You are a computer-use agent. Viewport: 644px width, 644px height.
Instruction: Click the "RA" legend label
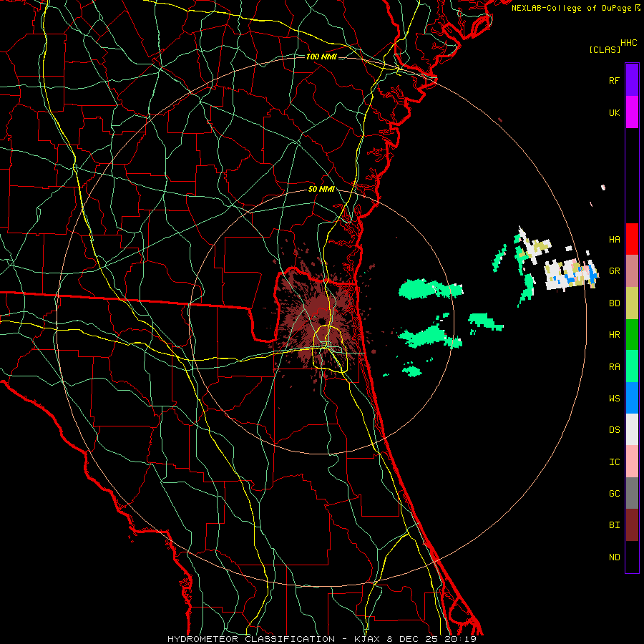point(614,367)
